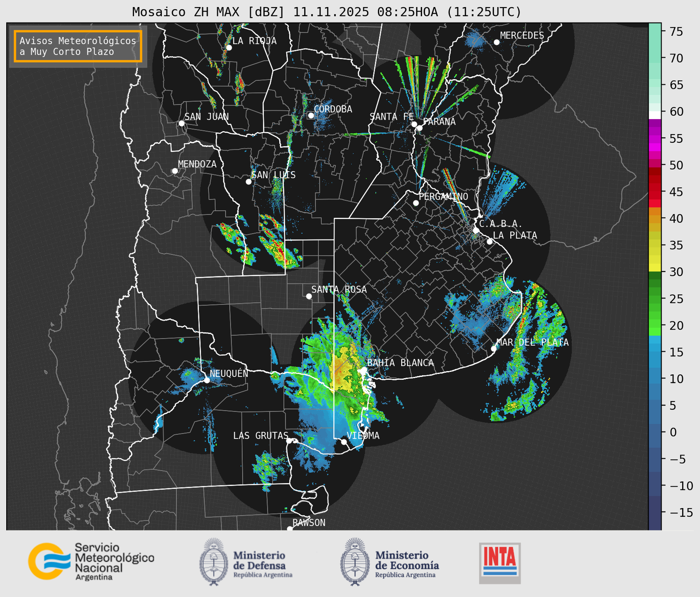Click the SANTA ROSA map label
This screenshot has height=597, width=700.
(339, 289)
